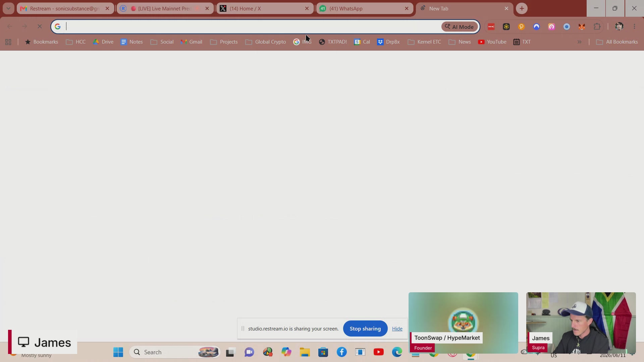Stop the page from loading
This screenshot has height=362, width=644.
pyautogui.click(x=40, y=26)
